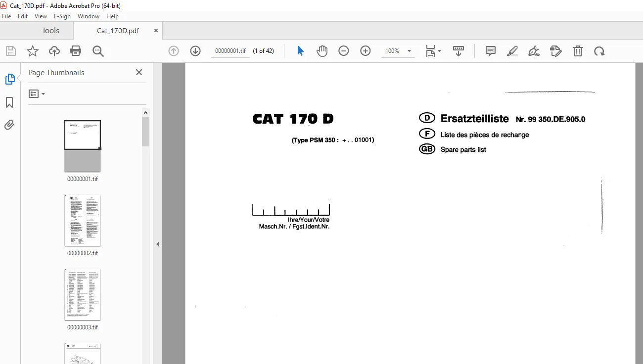Screen dimensions: 643x364
Task: Click the Spare parts list text
Action: 463,150
